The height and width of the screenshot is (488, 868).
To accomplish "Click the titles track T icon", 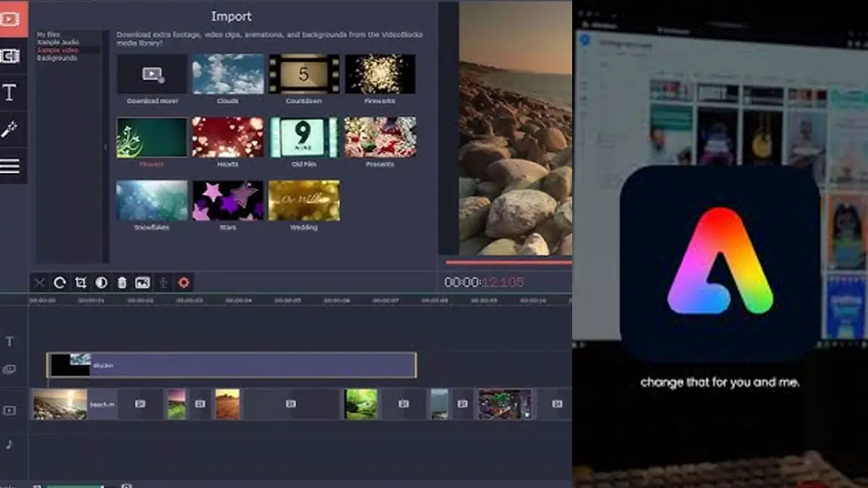I will pyautogui.click(x=9, y=341).
